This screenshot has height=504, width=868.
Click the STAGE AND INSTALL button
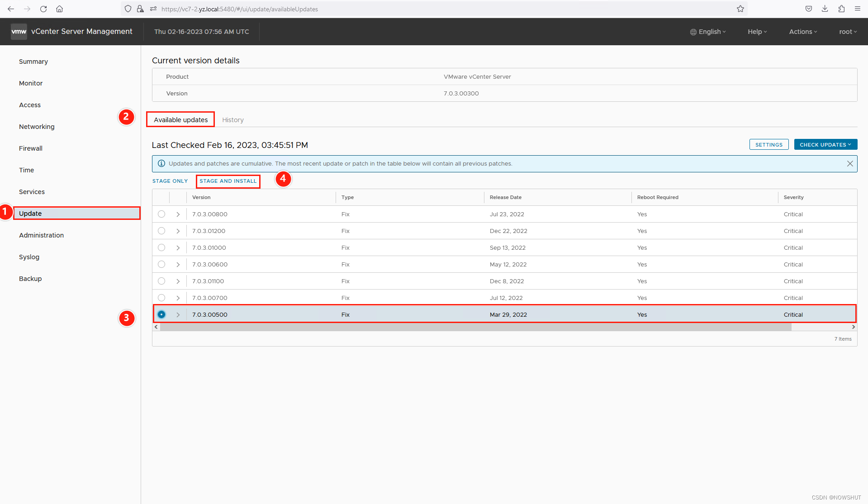(228, 181)
